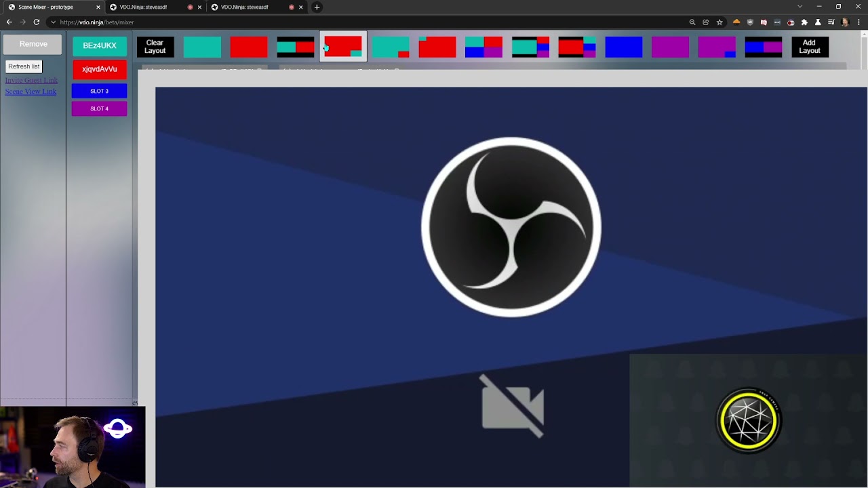
Task: Bookmark this page with the star icon
Action: click(719, 22)
